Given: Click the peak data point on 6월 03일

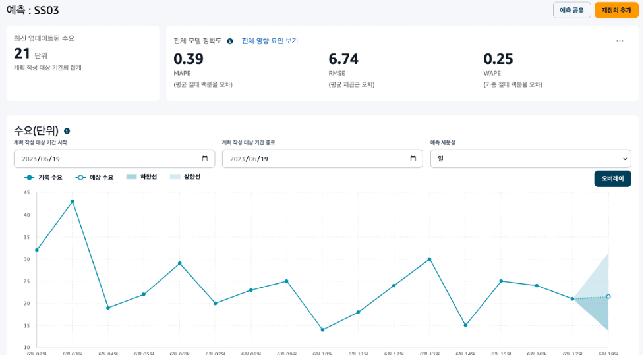Looking at the screenshot, I should point(73,202).
